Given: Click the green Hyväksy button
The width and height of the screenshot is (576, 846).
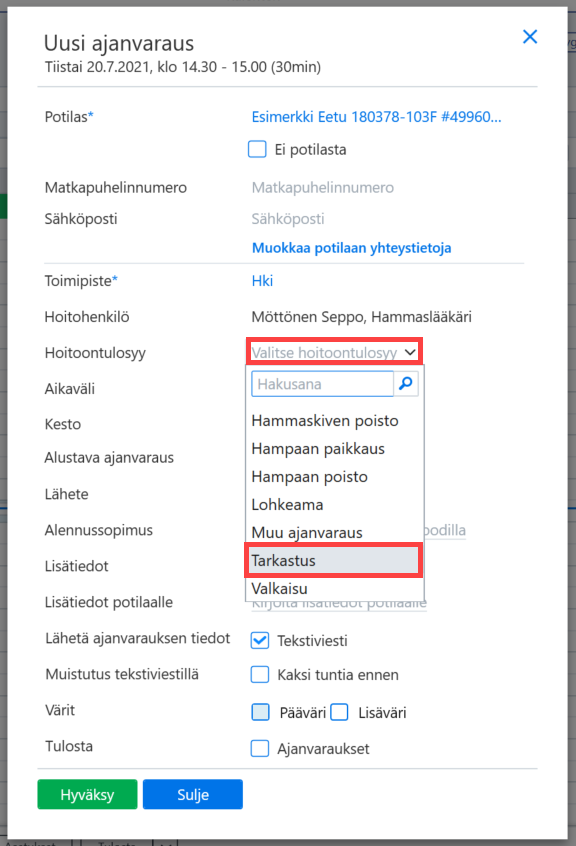Looking at the screenshot, I should click(x=87, y=794).
